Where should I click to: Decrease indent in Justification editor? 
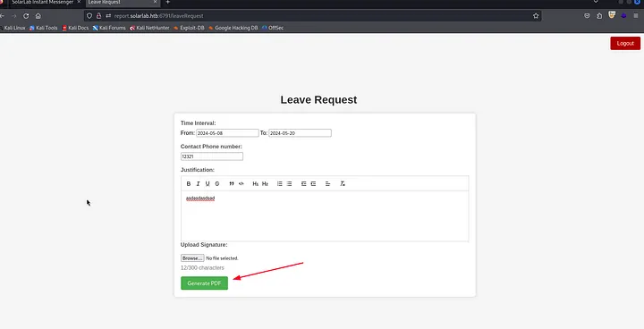[x=303, y=183]
